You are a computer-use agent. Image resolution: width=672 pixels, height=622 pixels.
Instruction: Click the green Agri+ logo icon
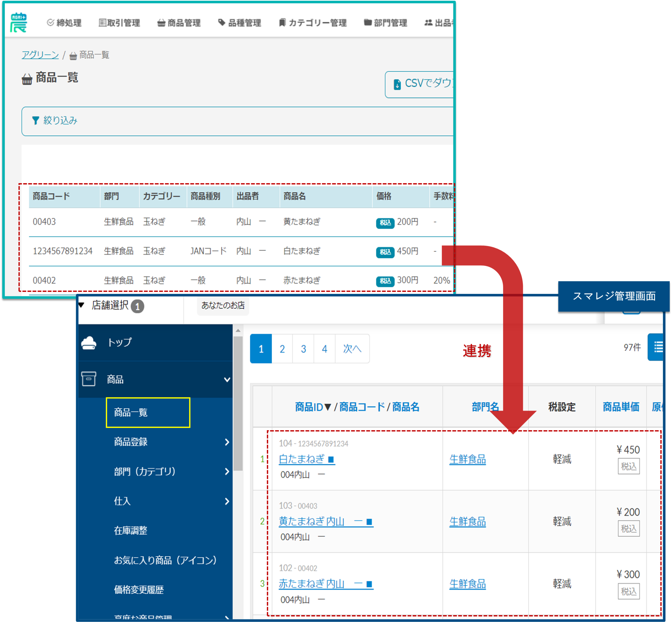point(18,23)
